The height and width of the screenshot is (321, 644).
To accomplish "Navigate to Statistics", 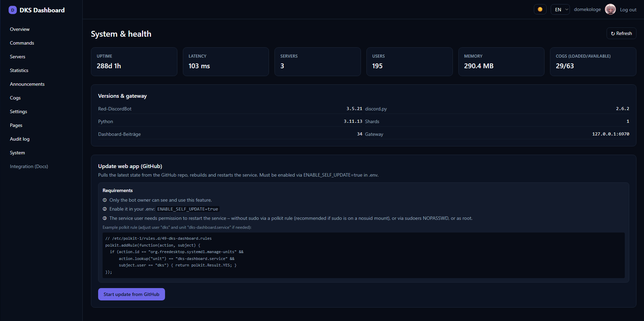I will point(19,70).
